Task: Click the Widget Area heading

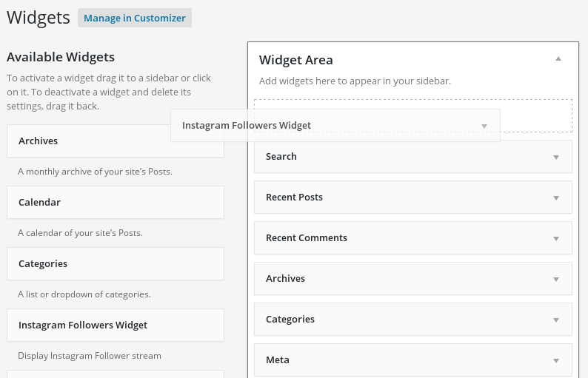Action: [296, 60]
